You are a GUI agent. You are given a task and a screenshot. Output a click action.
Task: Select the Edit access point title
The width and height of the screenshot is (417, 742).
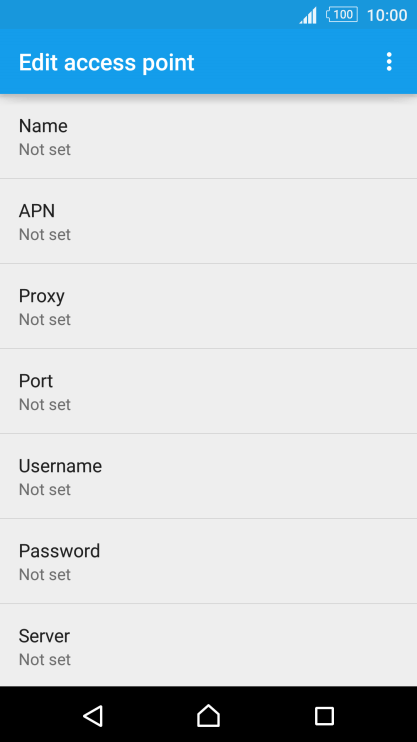point(106,62)
